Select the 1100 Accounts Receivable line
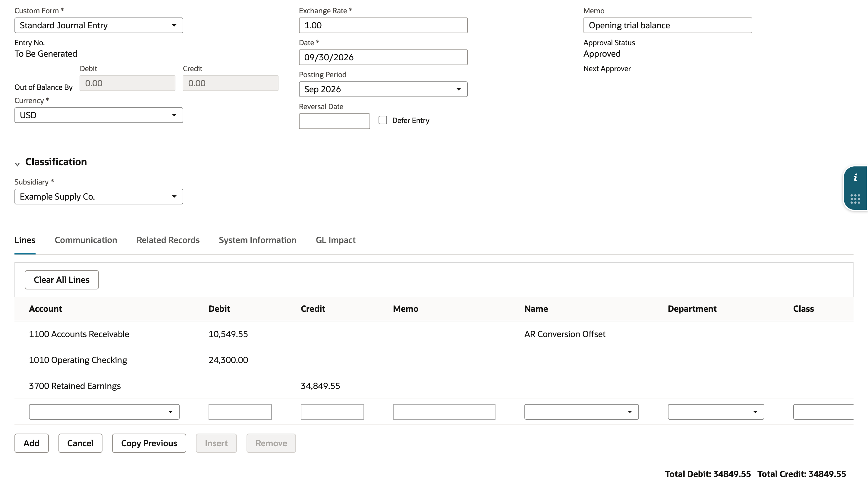Viewport: 868px width, 480px height. tap(434, 334)
